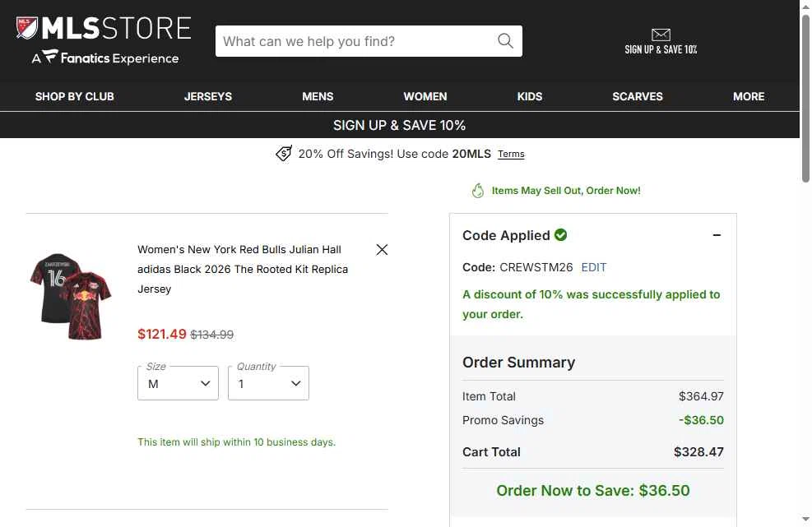Click the original price $134.99
The width and height of the screenshot is (812, 527).
coord(211,335)
